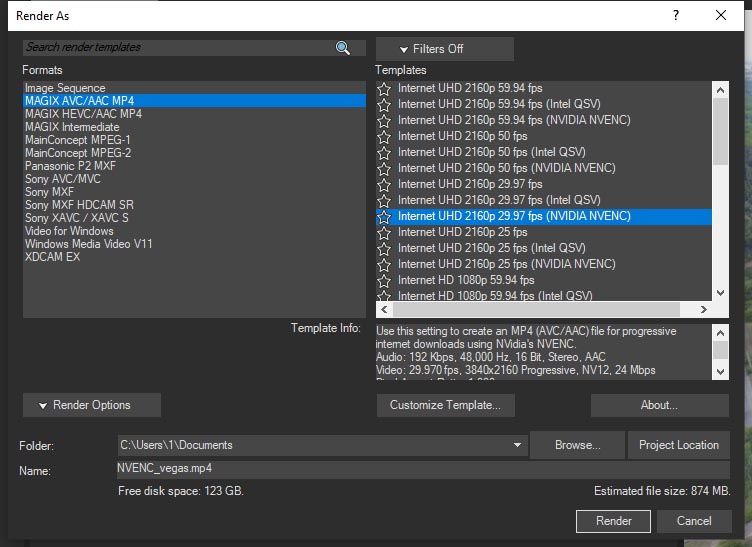Mark UHD 2160p 29.97 fps as favorite
This screenshot has height=547, width=752.
(384, 185)
